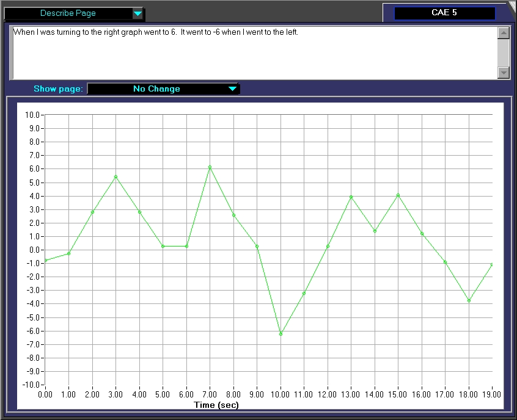Select the peak data point at 7 seconds

point(210,167)
